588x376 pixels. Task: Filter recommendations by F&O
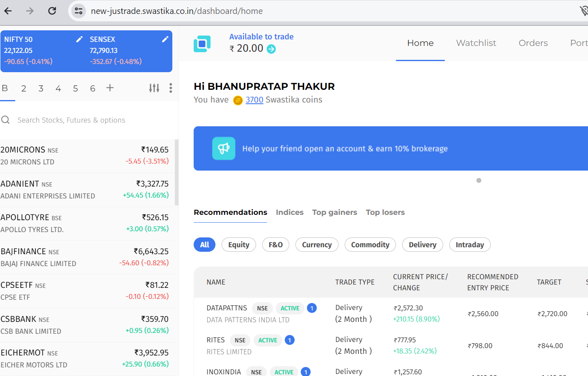[276, 245]
